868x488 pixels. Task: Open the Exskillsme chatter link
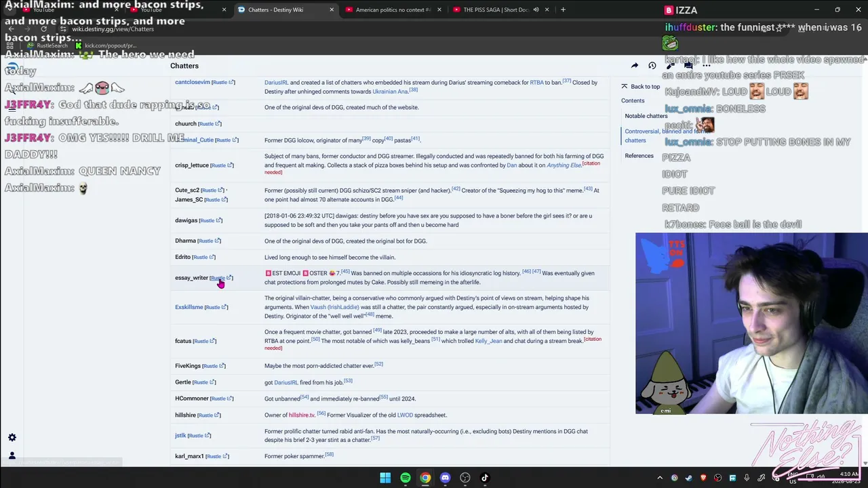189,307
